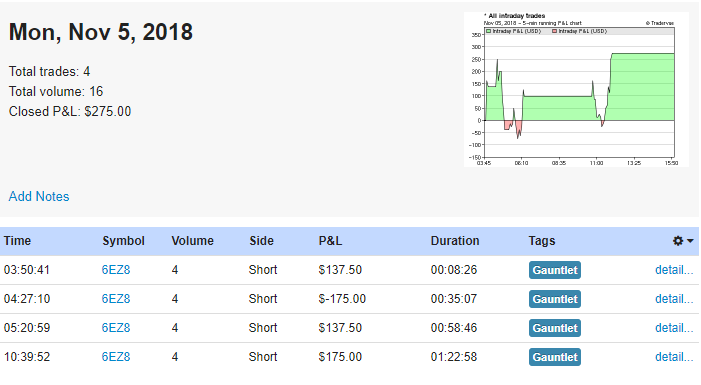
Task: Click Gauntlet tag on the 05:20:59 trade
Action: point(555,328)
